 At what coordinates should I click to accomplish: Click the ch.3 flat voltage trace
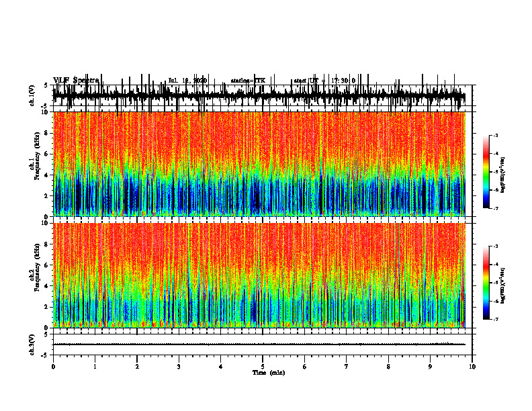point(259,345)
